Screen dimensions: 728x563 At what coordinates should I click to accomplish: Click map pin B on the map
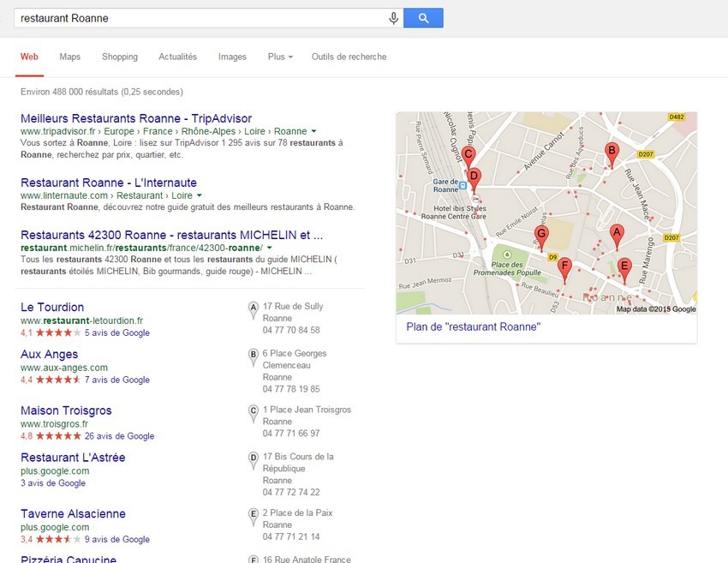coord(612,155)
